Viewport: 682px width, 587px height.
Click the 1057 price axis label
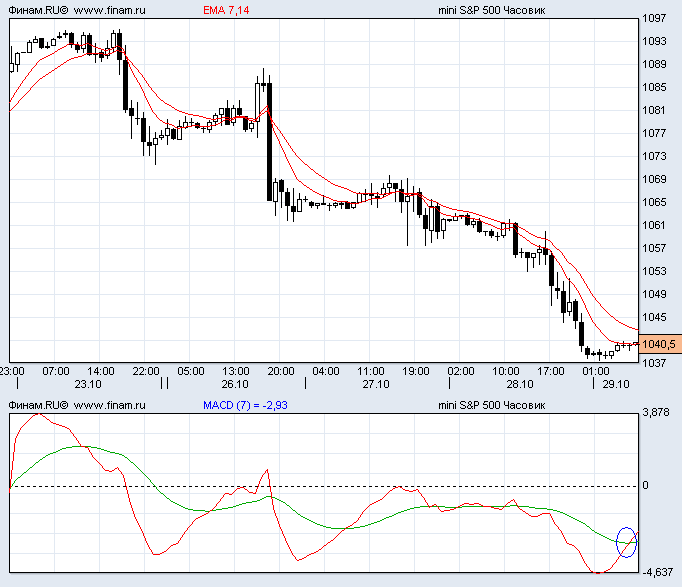click(654, 248)
